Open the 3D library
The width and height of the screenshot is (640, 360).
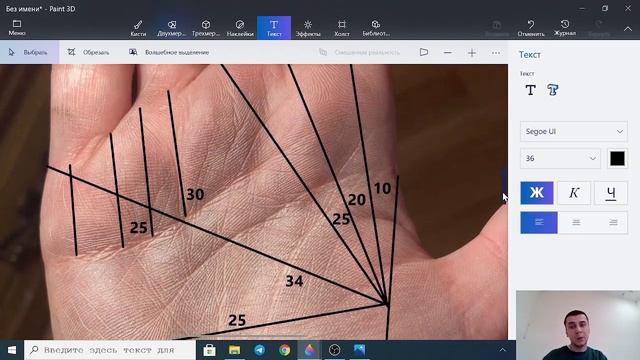[376, 28]
